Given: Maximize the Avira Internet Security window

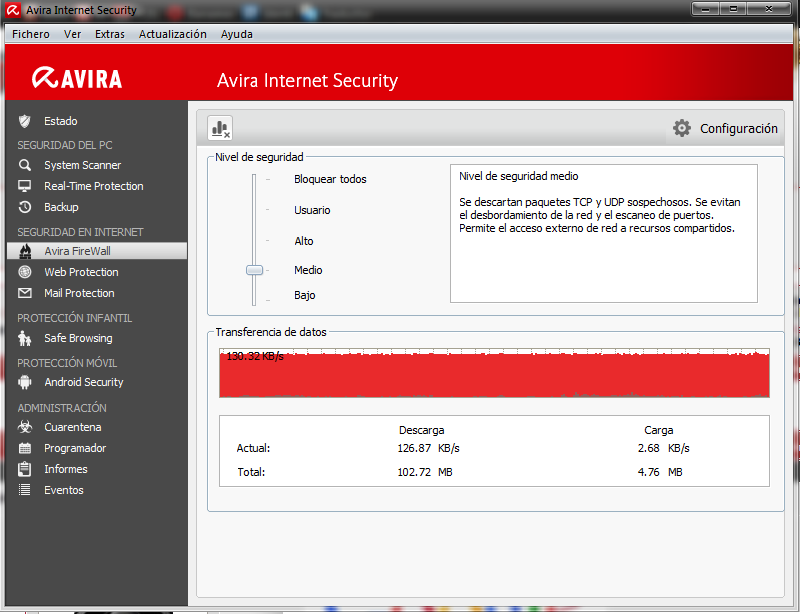Looking at the screenshot, I should [x=733, y=9].
